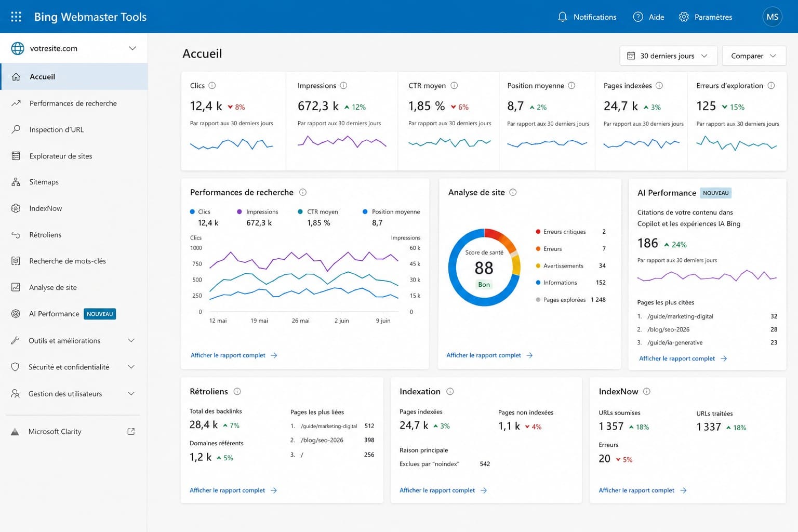Image resolution: width=798 pixels, height=532 pixels.
Task: Open the Aide help icon
Action: click(638, 17)
